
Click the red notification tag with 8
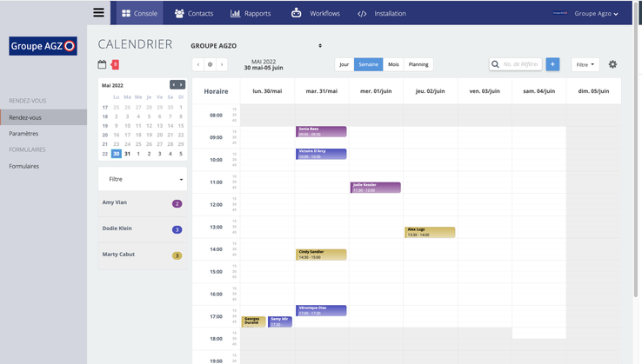tap(115, 64)
